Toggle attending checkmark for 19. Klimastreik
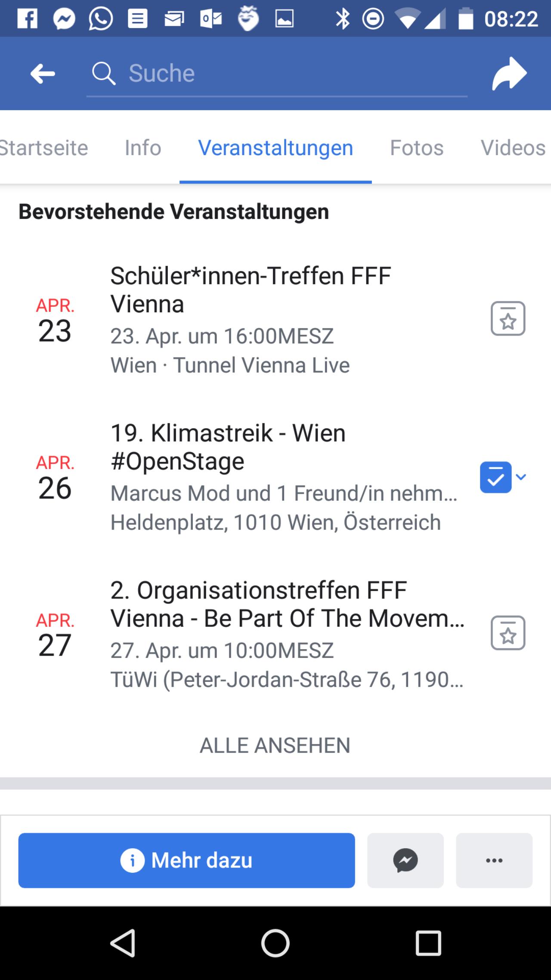551x980 pixels. click(496, 477)
